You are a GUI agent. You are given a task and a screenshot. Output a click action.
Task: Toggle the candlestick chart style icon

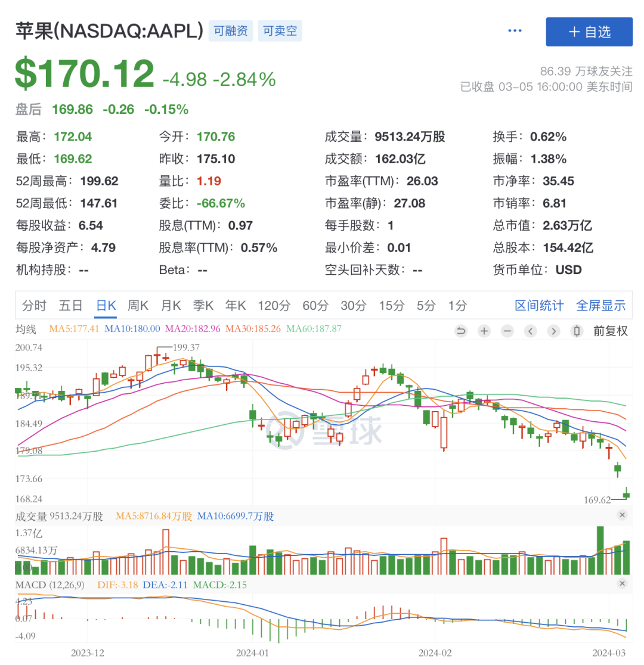point(577,331)
